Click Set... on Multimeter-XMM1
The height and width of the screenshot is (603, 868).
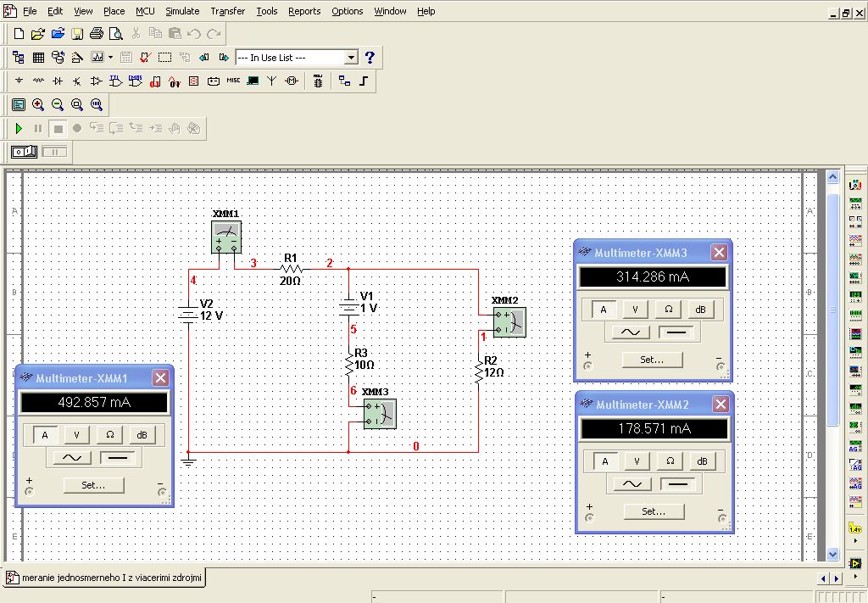coord(93,485)
